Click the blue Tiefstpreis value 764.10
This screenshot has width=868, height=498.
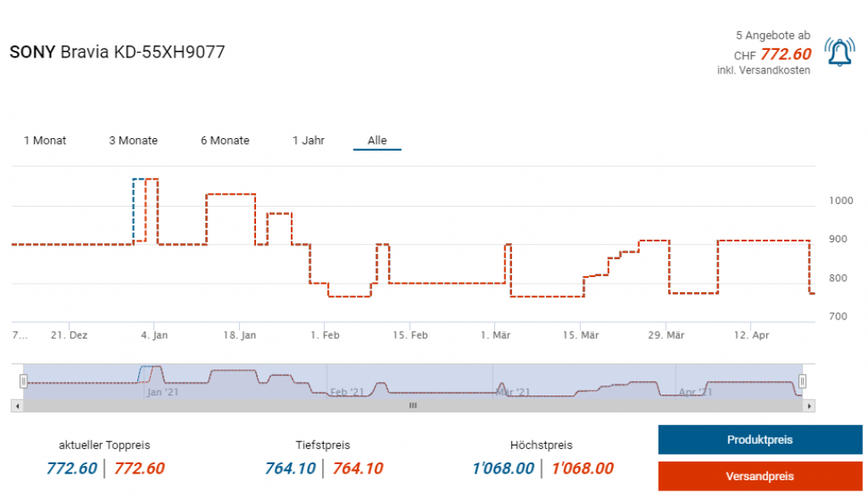[290, 468]
